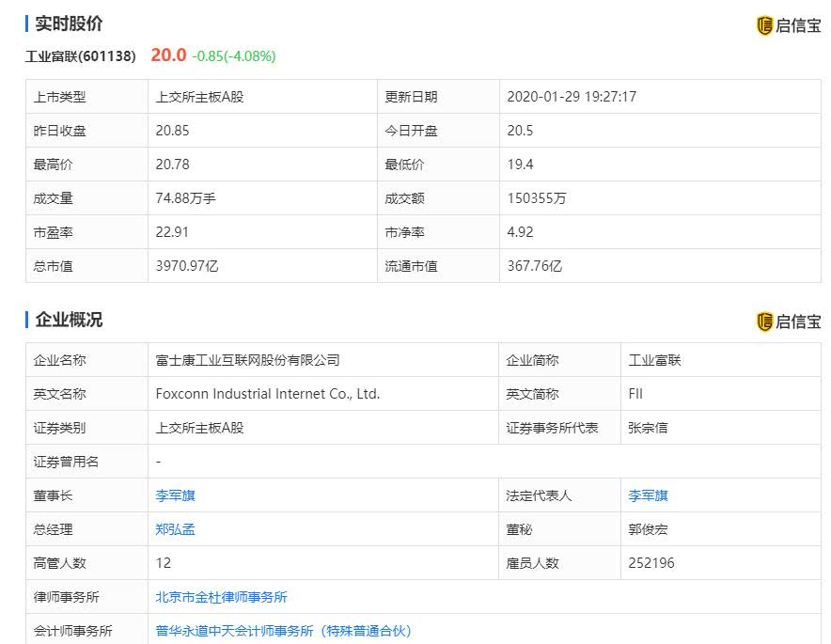Open 李军旗 link in 法定代表人 row

[648, 495]
